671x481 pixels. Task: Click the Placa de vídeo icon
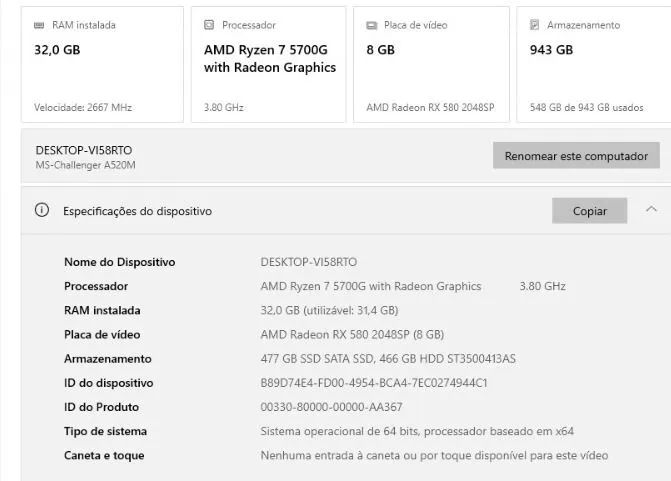click(372, 26)
